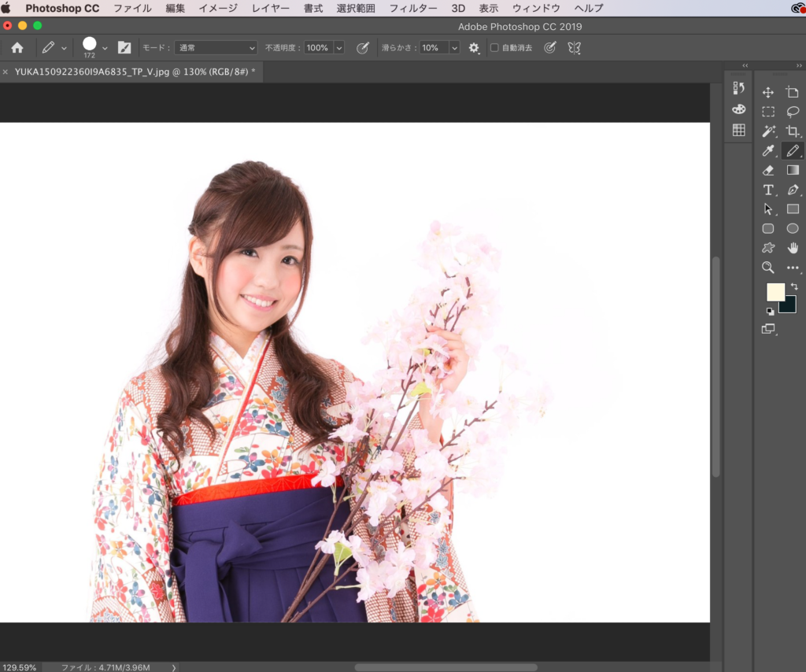
Task: Click the Home button in options bar
Action: [17, 48]
